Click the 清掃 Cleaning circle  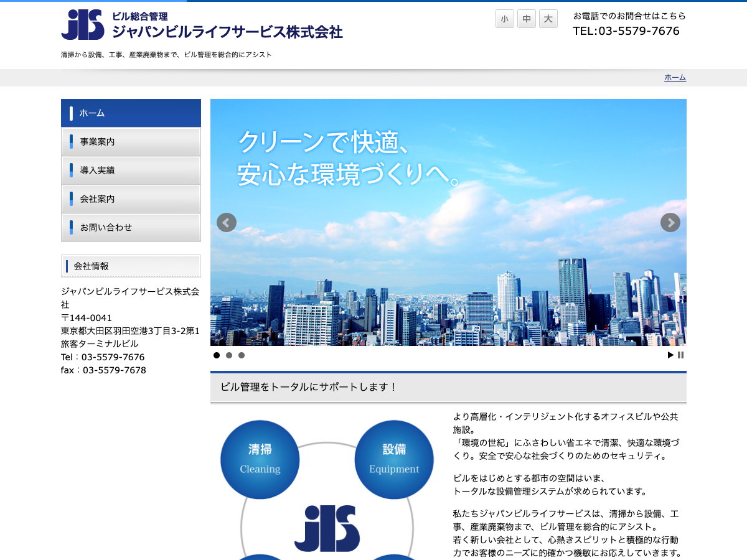pyautogui.click(x=260, y=460)
